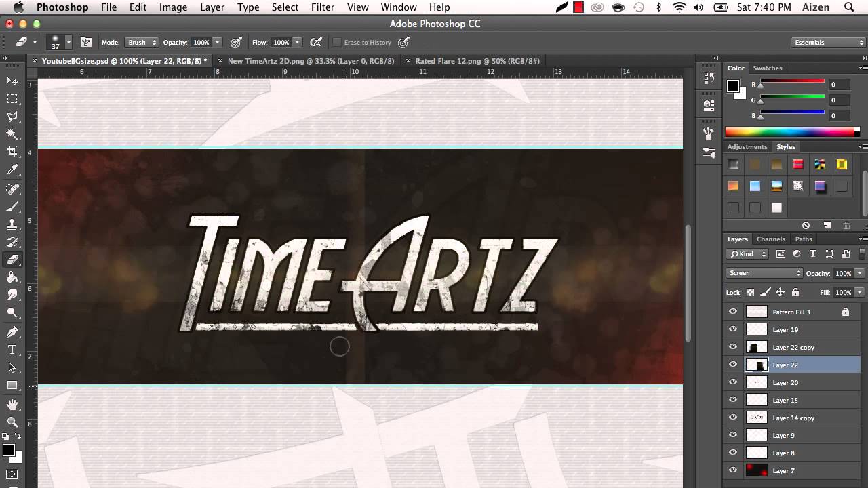Switch to the Swatches tab
This screenshot has height=488, width=868.
pyautogui.click(x=768, y=68)
